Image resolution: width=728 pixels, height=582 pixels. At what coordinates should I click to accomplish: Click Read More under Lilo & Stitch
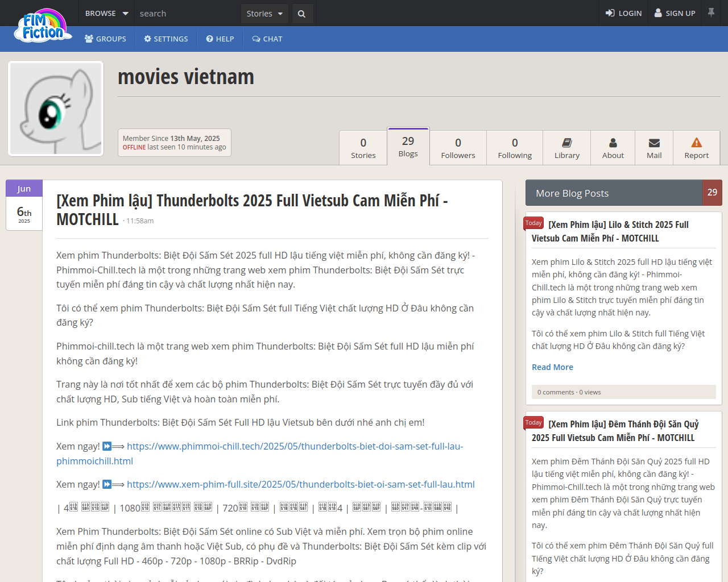pos(552,367)
